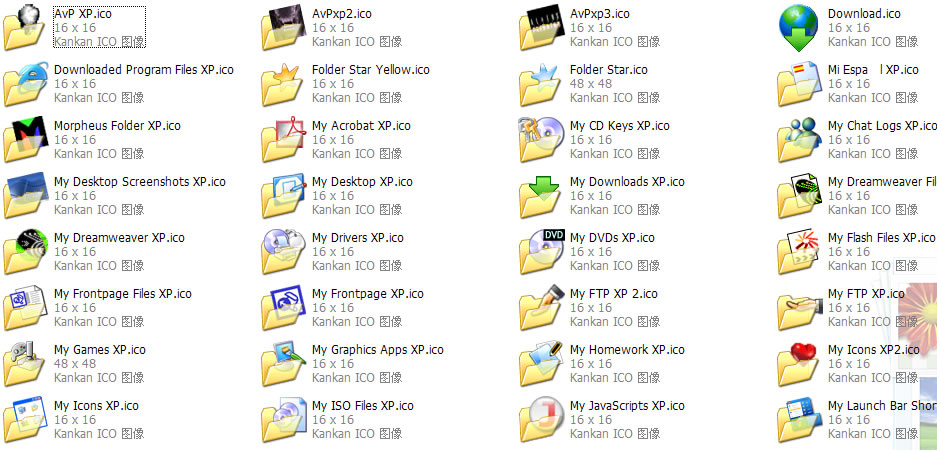Screen dimensions: 937x450
Task: Click the My DVDs XP.ico icon
Action: (x=541, y=251)
